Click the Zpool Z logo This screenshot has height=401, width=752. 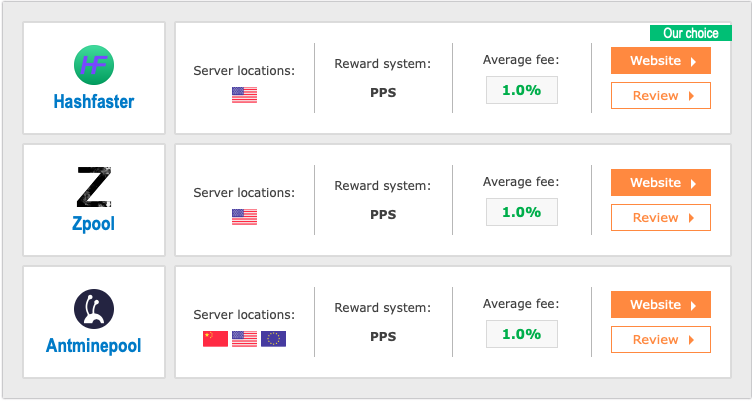tap(94, 187)
